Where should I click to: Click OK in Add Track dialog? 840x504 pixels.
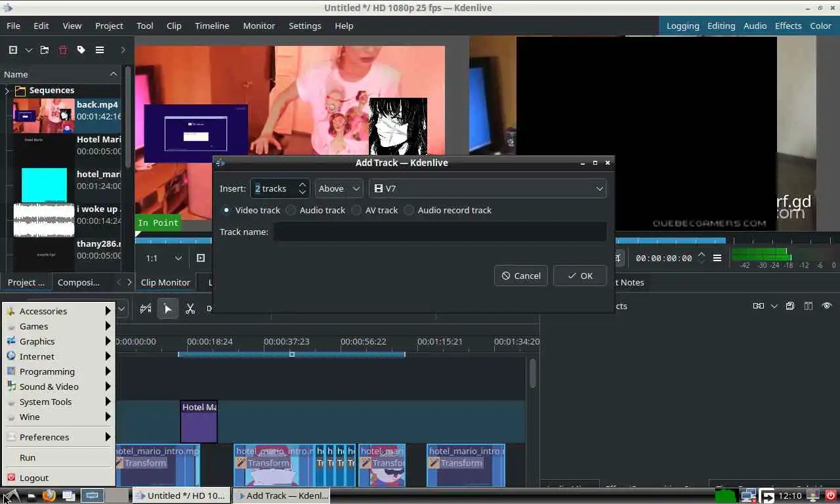[x=580, y=276]
